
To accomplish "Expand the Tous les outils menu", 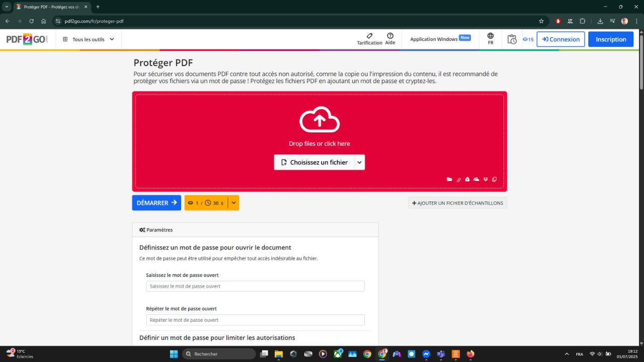I will point(89,39).
